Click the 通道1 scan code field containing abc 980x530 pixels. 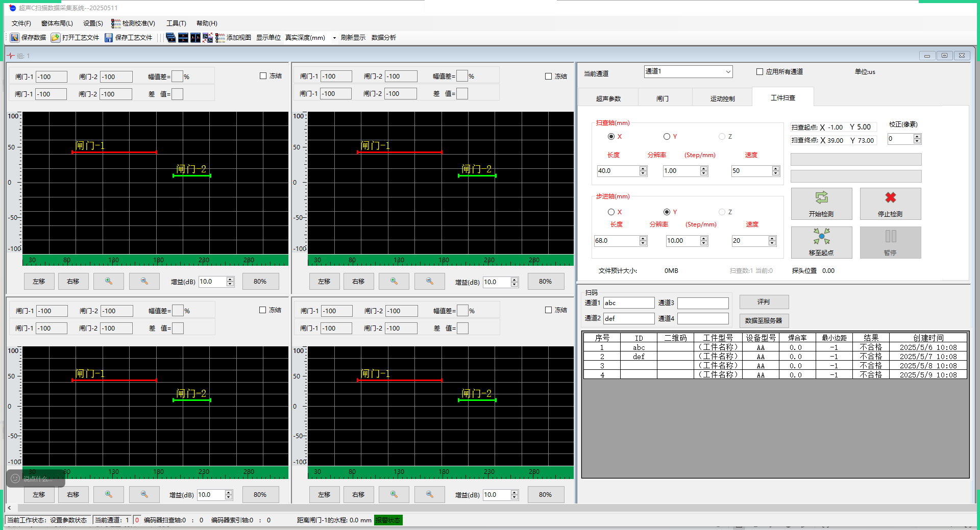pyautogui.click(x=629, y=303)
